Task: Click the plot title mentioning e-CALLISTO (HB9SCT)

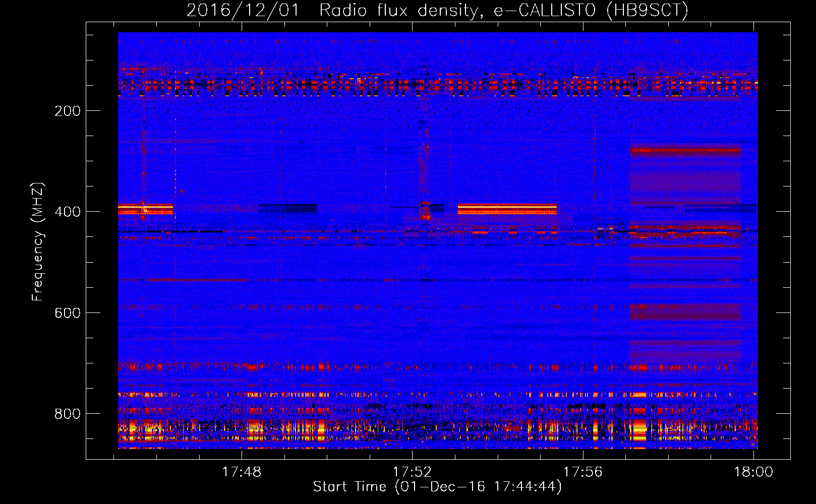Action: point(437,10)
